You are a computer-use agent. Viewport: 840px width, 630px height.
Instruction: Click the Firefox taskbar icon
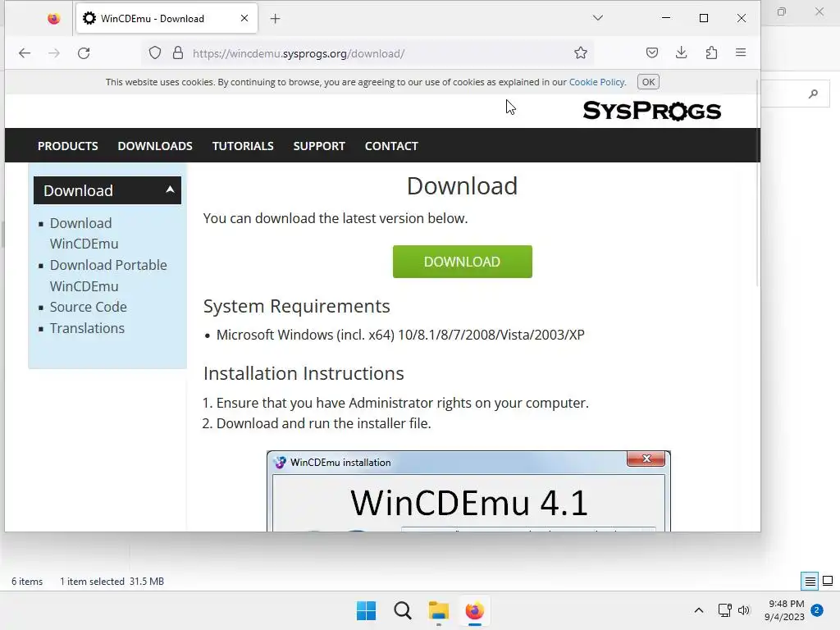click(475, 610)
